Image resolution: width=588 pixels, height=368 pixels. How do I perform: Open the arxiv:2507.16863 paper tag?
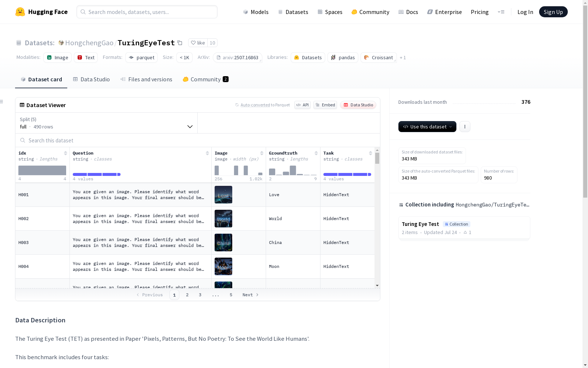click(237, 57)
